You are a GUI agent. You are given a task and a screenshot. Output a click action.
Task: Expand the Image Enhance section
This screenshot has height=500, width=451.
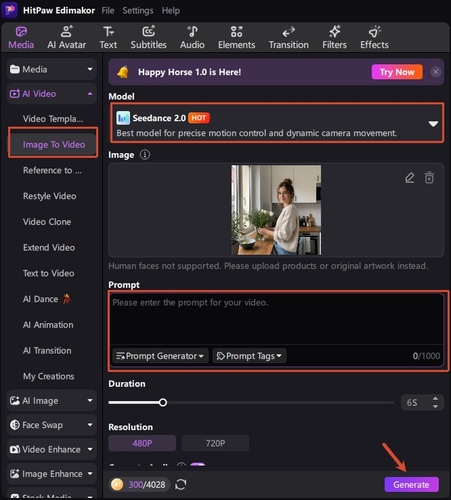52,474
